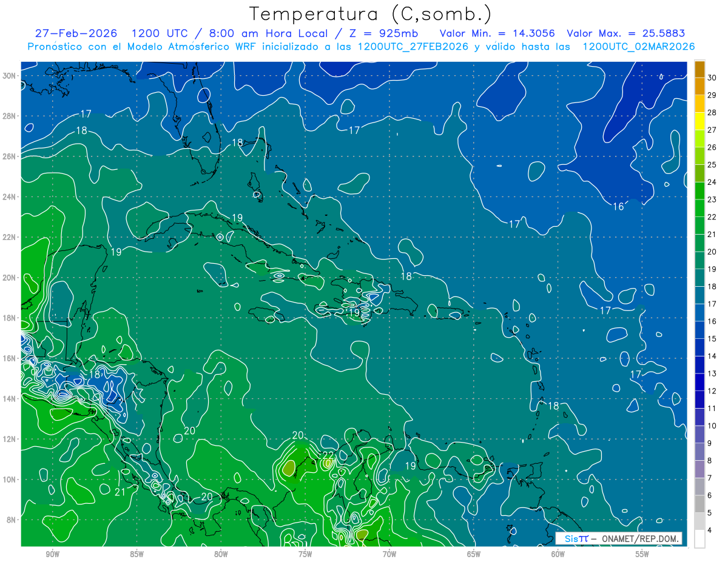Viewport: 728px width, 562px height.
Task: Click the '80W' longitude axis label
Action: [221, 554]
